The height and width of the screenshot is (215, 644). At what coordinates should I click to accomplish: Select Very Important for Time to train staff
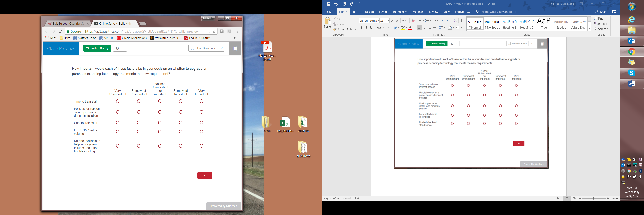click(x=201, y=101)
